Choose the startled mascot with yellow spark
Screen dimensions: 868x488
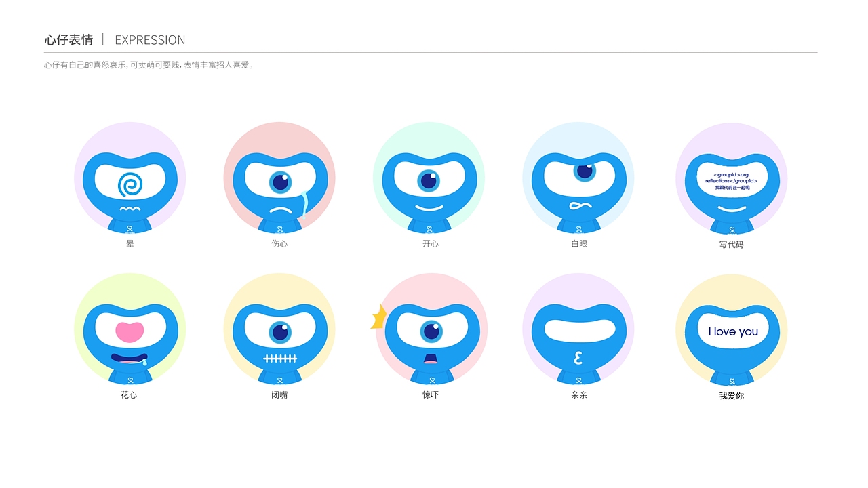(431, 329)
